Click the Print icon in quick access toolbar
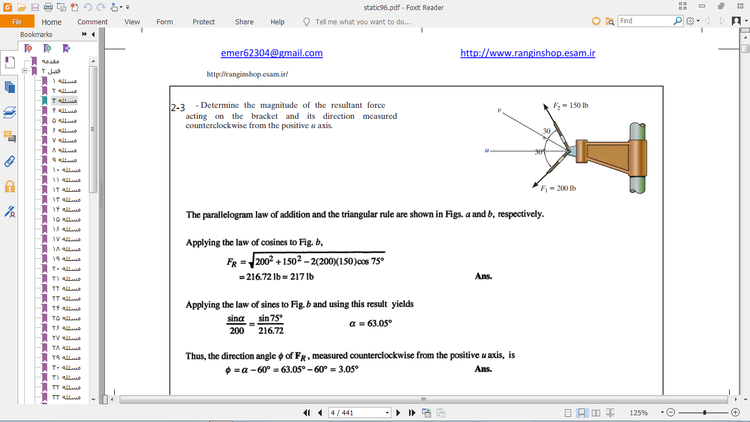 tap(49, 7)
